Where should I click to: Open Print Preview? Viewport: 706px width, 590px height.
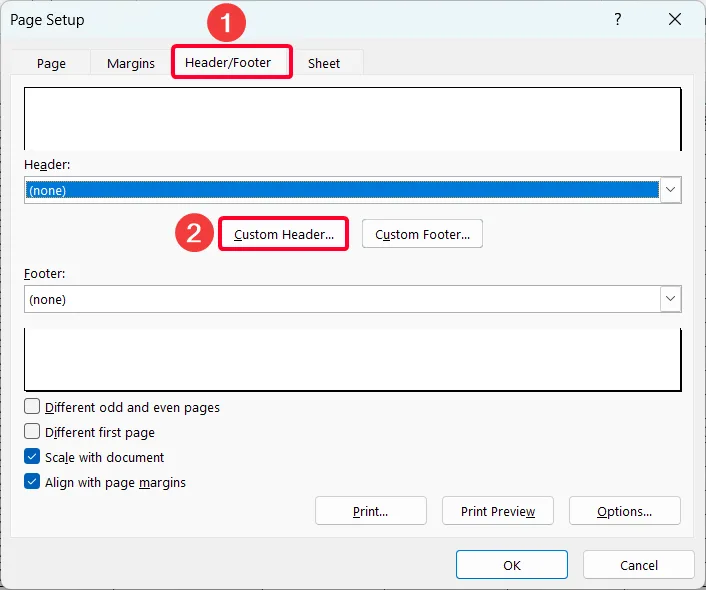tap(498, 511)
